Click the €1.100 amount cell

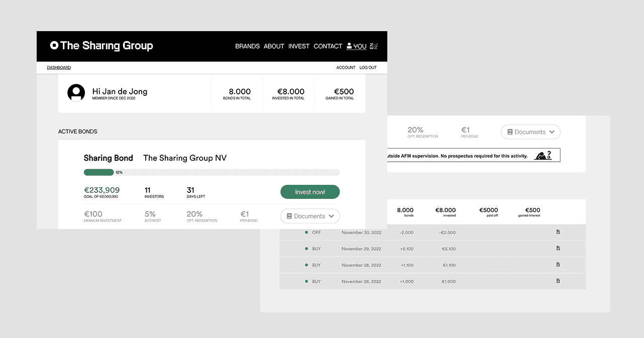coord(449,265)
